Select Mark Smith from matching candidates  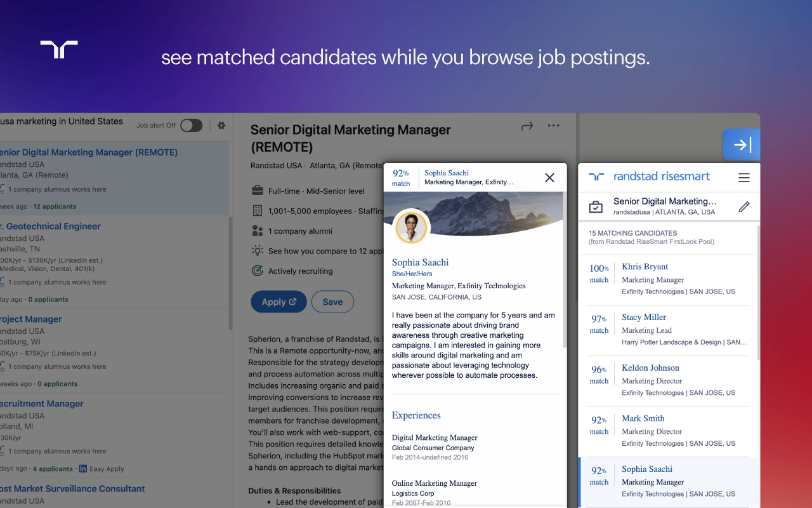643,418
